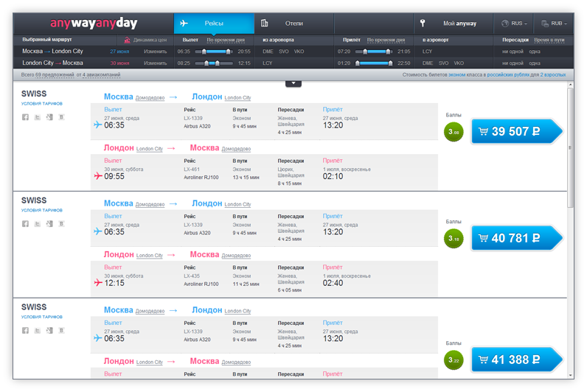This screenshot has height=392, width=587.
Task: Toggle LCY departure airport filter on return row
Action: click(x=267, y=63)
